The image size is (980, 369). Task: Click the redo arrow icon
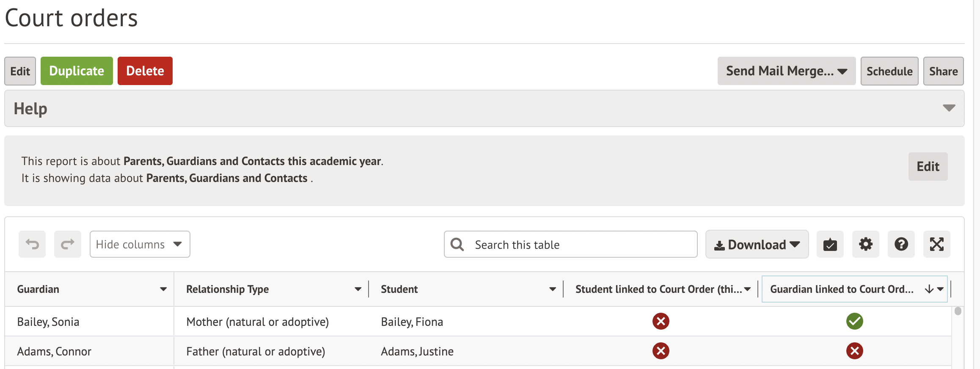point(68,244)
